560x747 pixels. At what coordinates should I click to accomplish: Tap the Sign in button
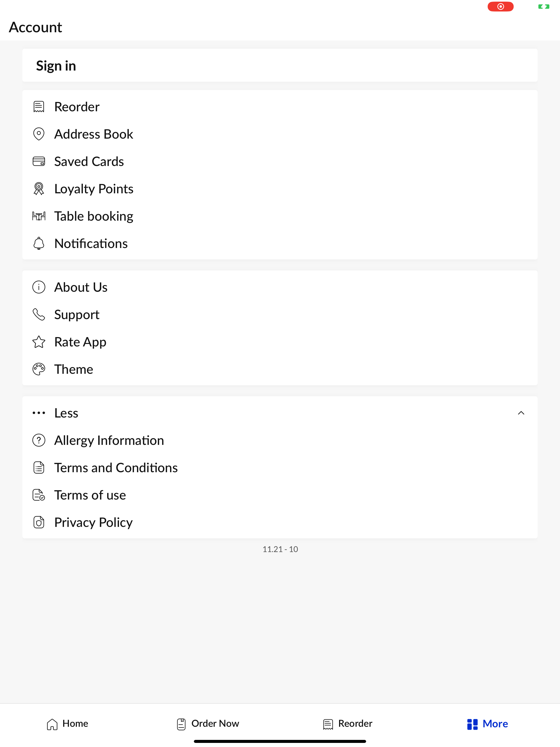[280, 66]
